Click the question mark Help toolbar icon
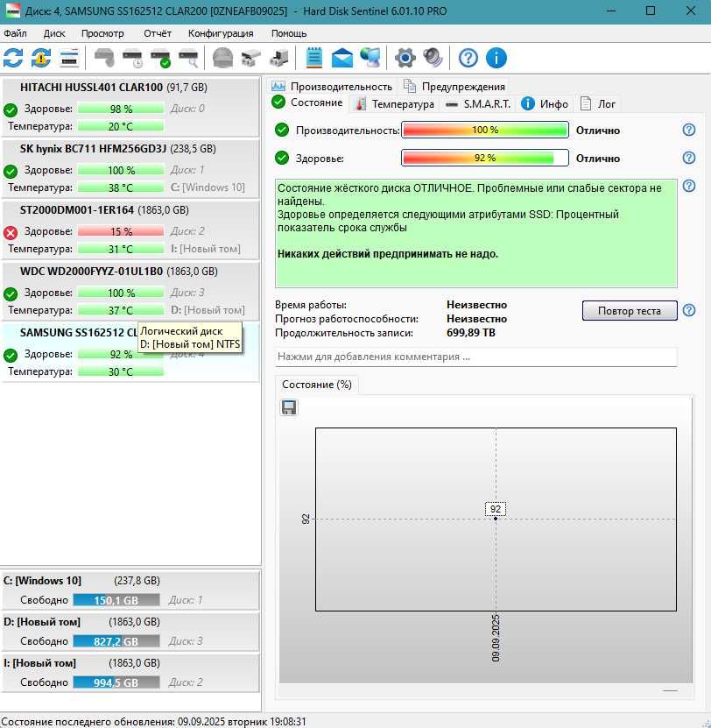Image resolution: width=711 pixels, height=728 pixels. (x=468, y=58)
